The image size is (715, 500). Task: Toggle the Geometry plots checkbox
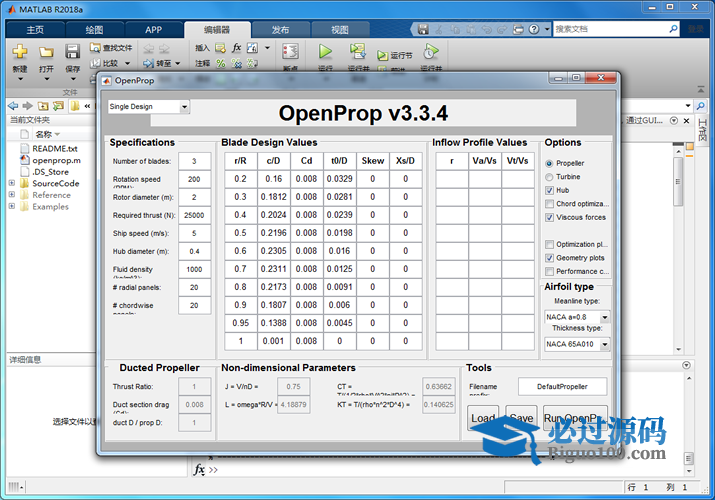coord(549,258)
